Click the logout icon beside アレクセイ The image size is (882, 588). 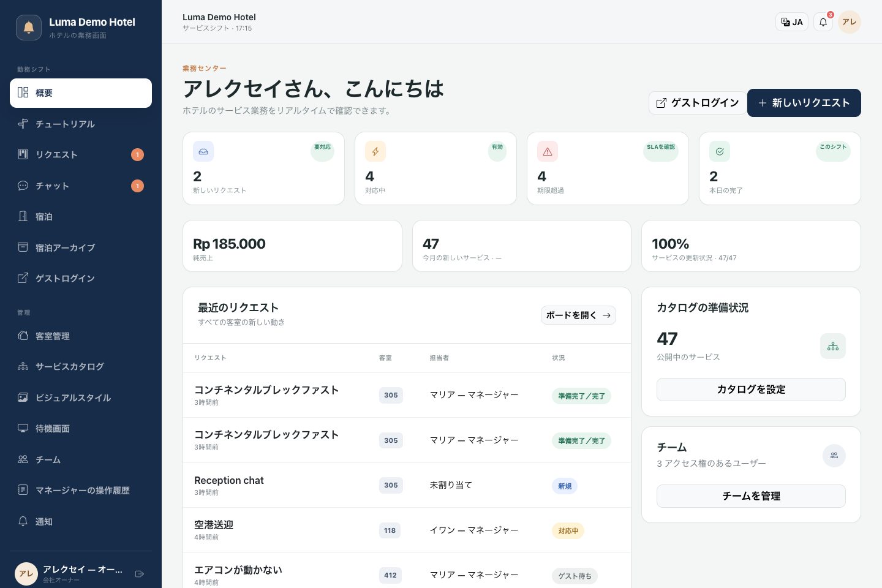pos(140,574)
